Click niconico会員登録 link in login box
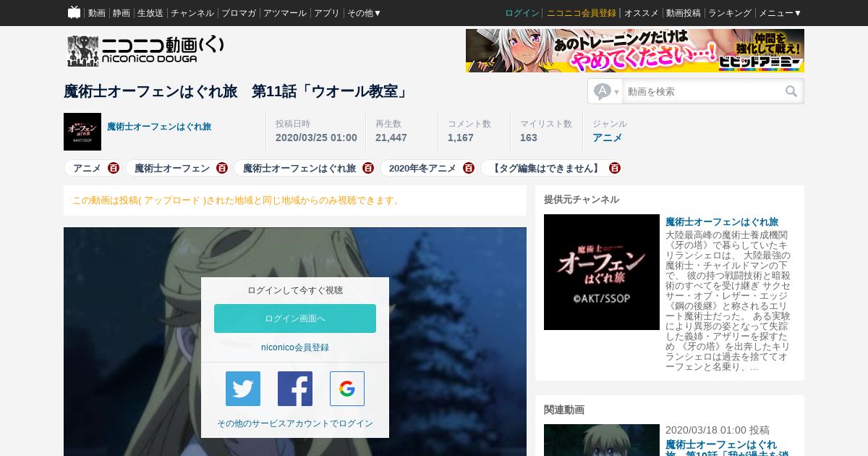Viewport: 868px width, 456px height. 295,347
